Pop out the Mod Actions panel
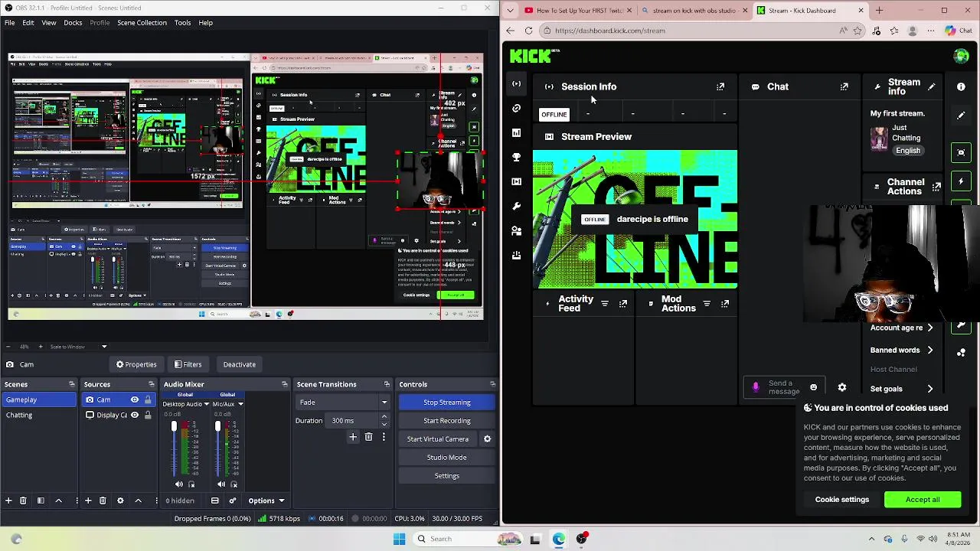This screenshot has width=980, height=551. (x=724, y=304)
